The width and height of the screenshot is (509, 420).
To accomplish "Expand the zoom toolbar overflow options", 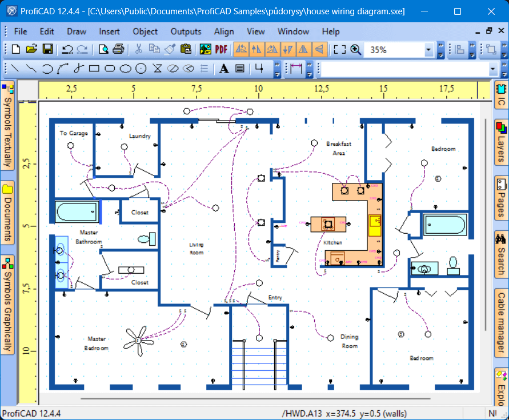I will 441,50.
